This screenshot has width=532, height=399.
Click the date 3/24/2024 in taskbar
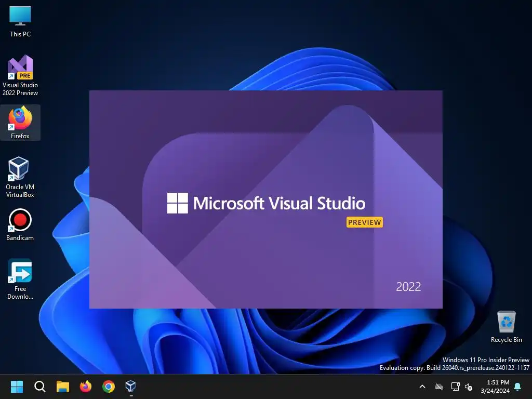[x=495, y=391]
